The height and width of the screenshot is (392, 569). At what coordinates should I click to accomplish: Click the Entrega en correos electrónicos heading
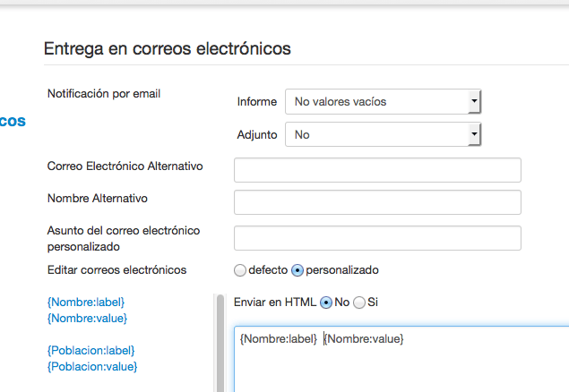click(168, 49)
